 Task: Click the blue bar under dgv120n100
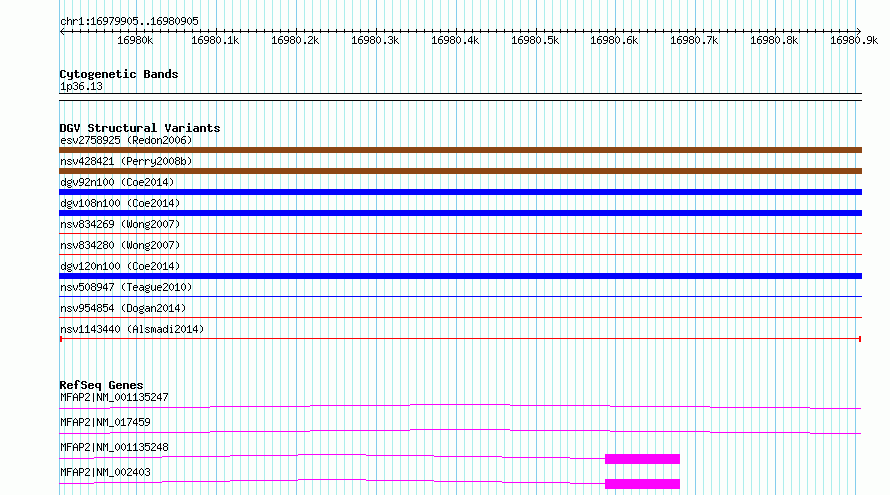[460, 276]
